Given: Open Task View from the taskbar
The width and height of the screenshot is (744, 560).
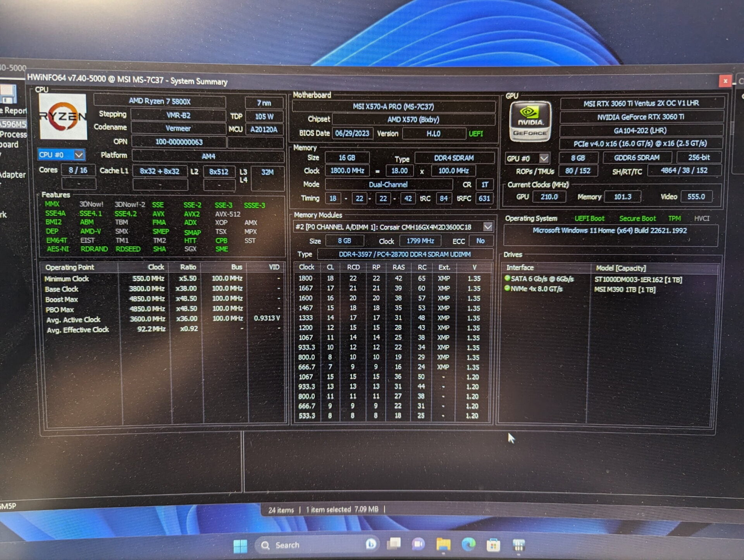Looking at the screenshot, I should (394, 544).
